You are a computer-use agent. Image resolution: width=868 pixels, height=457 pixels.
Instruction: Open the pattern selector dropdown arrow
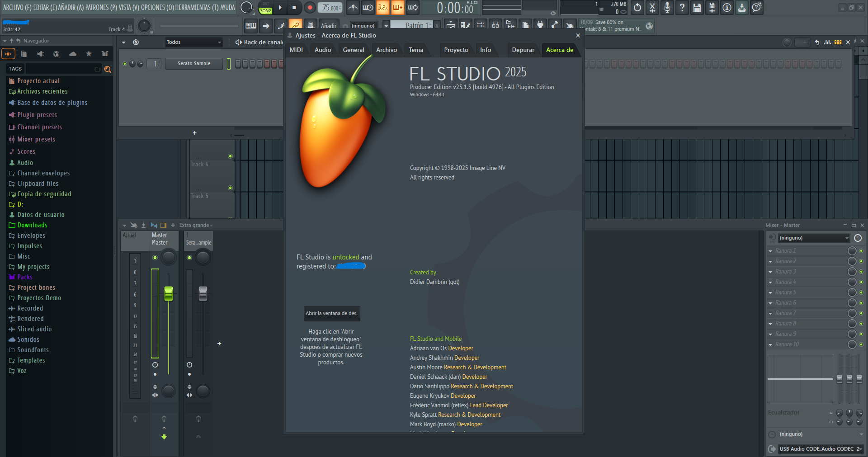[386, 25]
